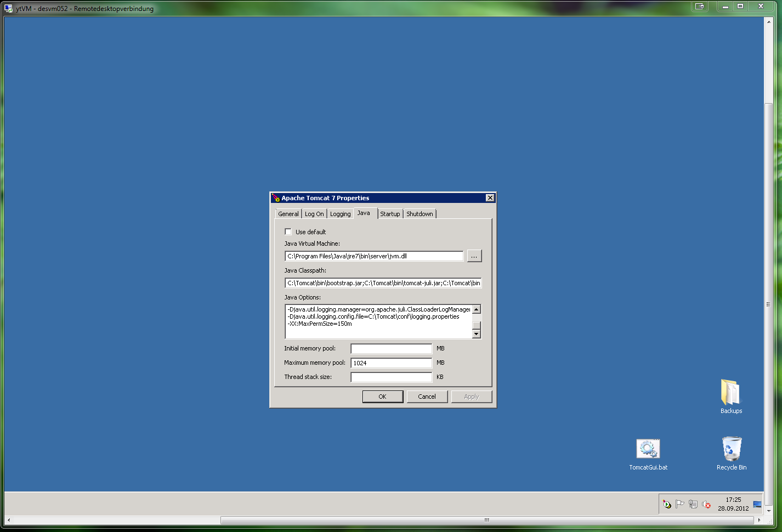Screen dimensions: 782x532
Task: Click the Initial memory pool field
Action: [x=392, y=349]
